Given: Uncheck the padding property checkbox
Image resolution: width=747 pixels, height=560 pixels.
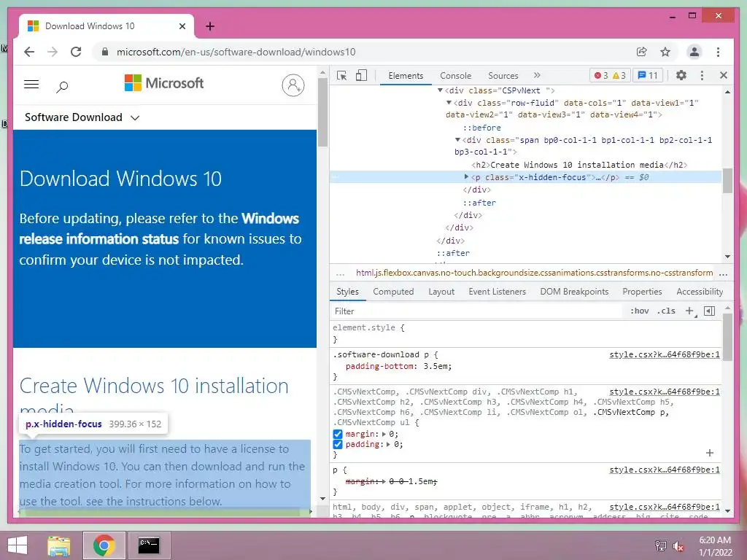Looking at the screenshot, I should [x=337, y=444].
